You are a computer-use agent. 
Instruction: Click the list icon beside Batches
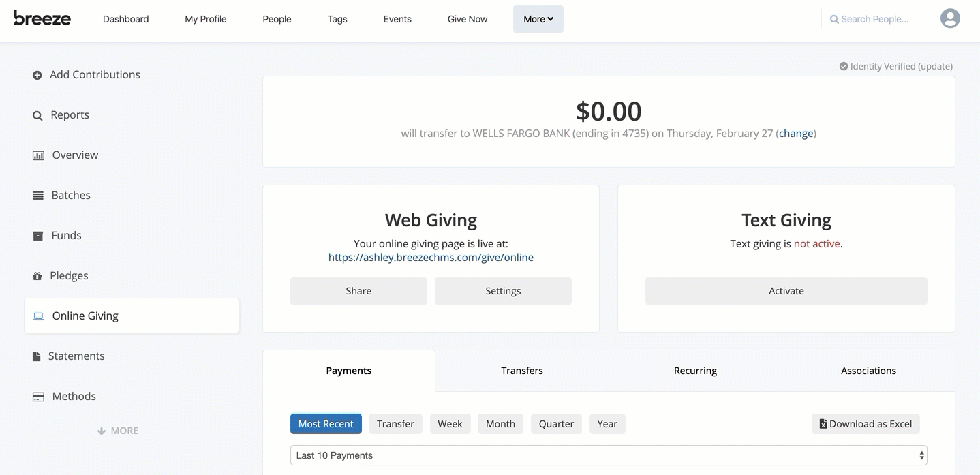pyautogui.click(x=38, y=196)
